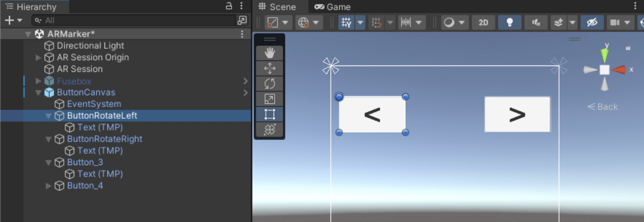
Task: Click the left arrow '<' button in scene
Action: coord(372,114)
